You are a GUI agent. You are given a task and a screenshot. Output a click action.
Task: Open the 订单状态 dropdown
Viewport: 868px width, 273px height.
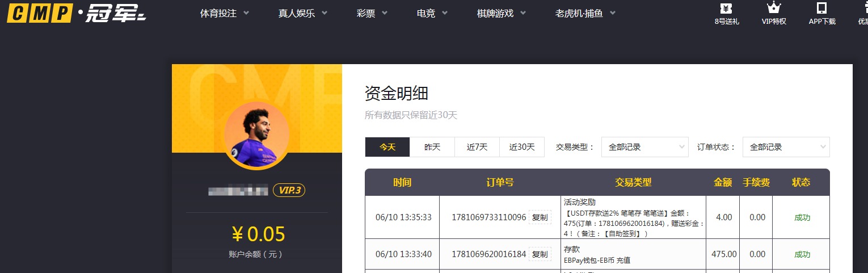(786, 147)
